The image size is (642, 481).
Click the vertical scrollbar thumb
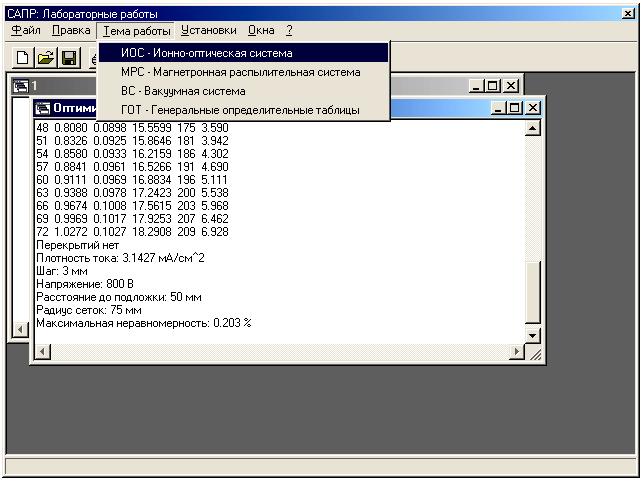pos(532,292)
